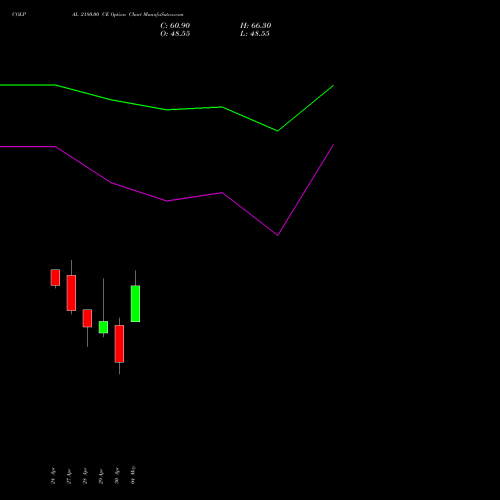Click the 27 Apr date axis label
Viewport: 500px width, 500px height.
tap(69, 476)
